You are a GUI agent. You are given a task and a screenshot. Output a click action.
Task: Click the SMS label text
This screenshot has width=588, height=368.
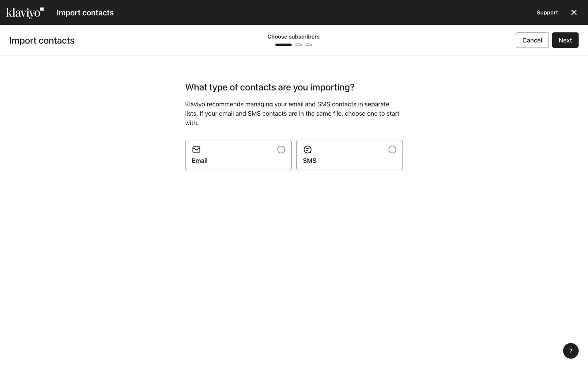(x=309, y=161)
